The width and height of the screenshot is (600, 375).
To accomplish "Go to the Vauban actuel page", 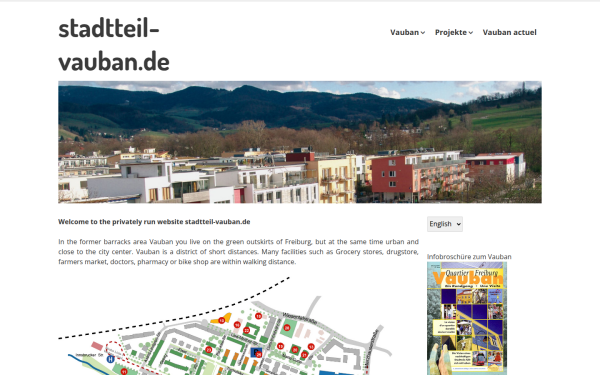I will [x=509, y=33].
